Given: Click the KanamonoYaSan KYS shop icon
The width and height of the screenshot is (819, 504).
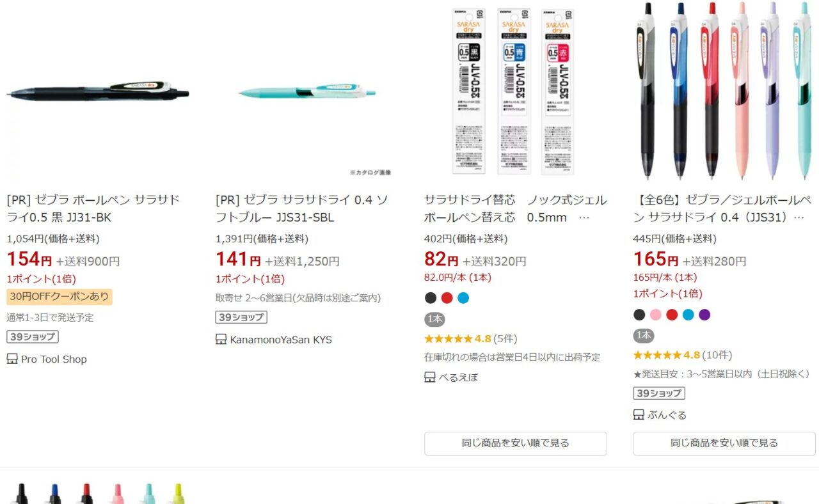Looking at the screenshot, I should tap(221, 340).
